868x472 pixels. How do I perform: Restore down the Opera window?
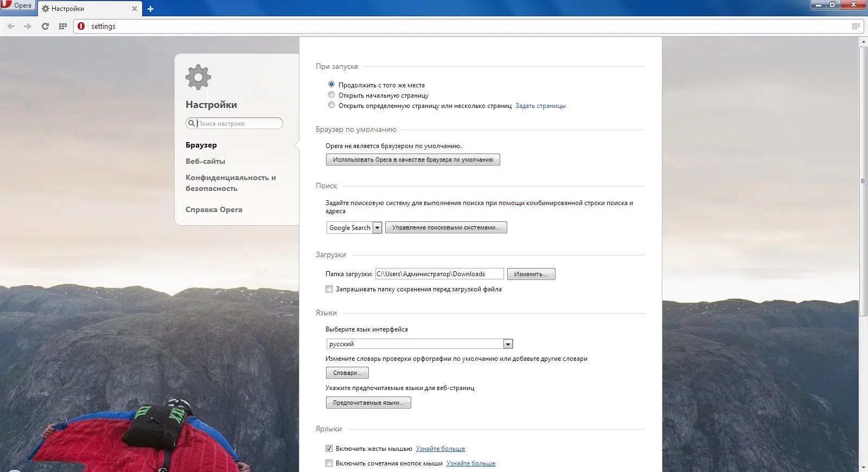coord(833,5)
